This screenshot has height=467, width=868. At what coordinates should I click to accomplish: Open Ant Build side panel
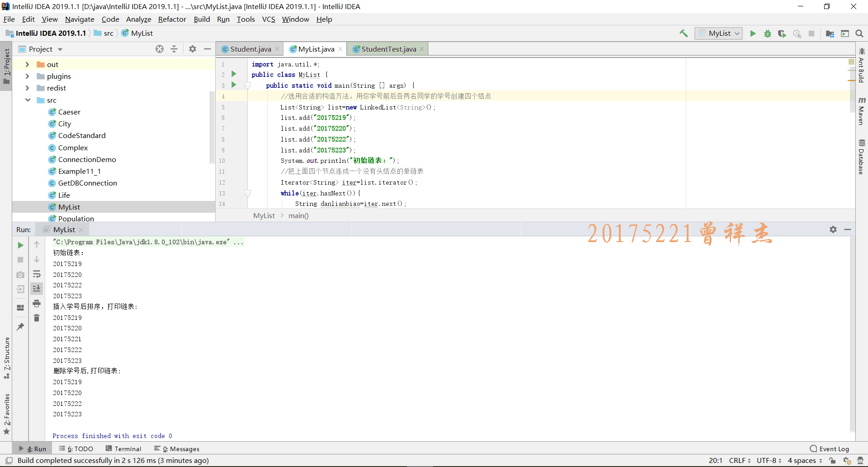click(x=862, y=66)
